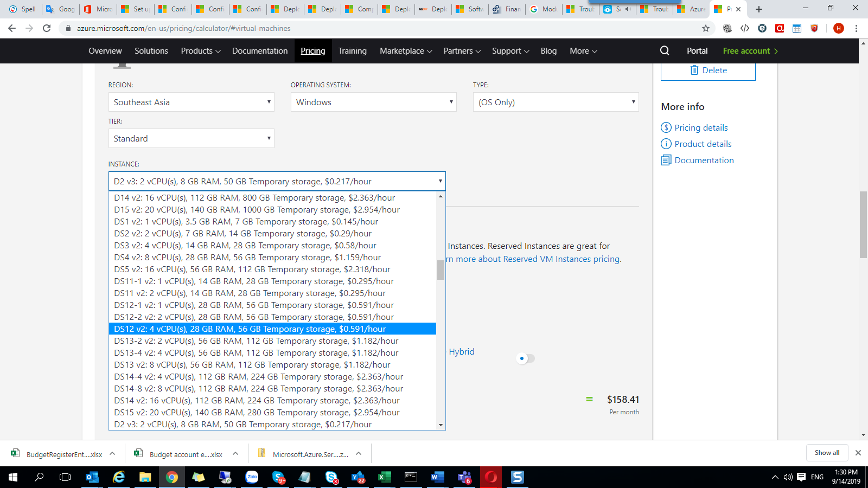Open Zalo app from the taskbar

tap(252, 477)
